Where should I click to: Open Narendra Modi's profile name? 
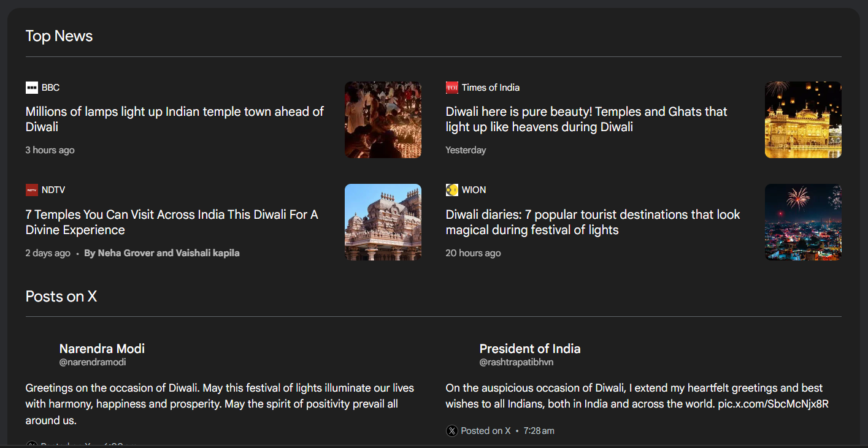pyautogui.click(x=102, y=349)
